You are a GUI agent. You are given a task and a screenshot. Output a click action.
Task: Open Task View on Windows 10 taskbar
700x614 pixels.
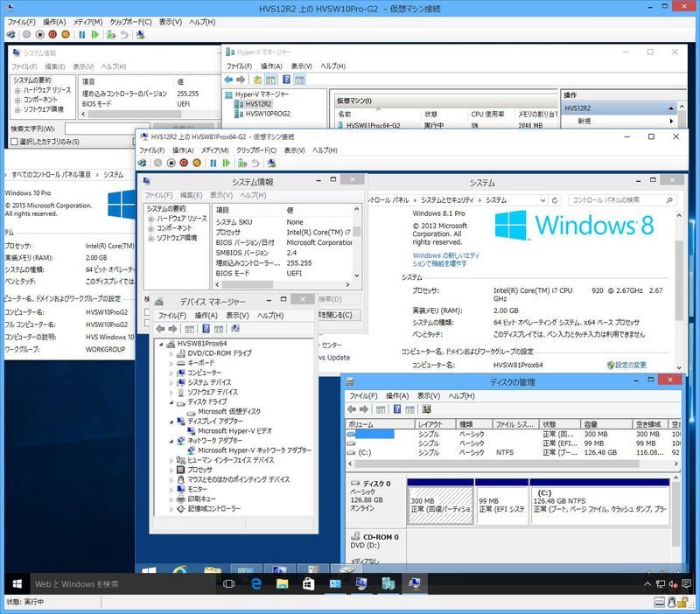coord(228,583)
